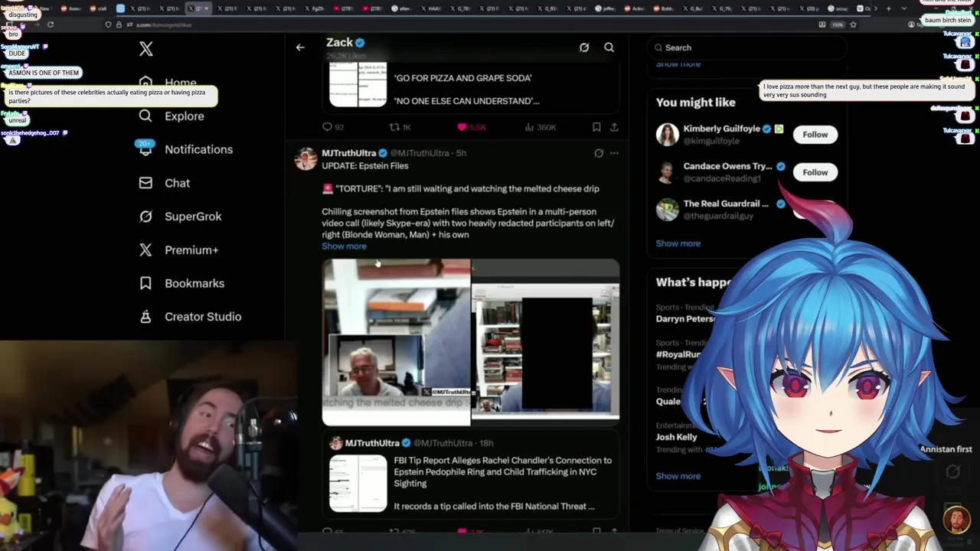This screenshot has width=980, height=551.
Task: Open browser new tab plus button
Action: point(888,8)
